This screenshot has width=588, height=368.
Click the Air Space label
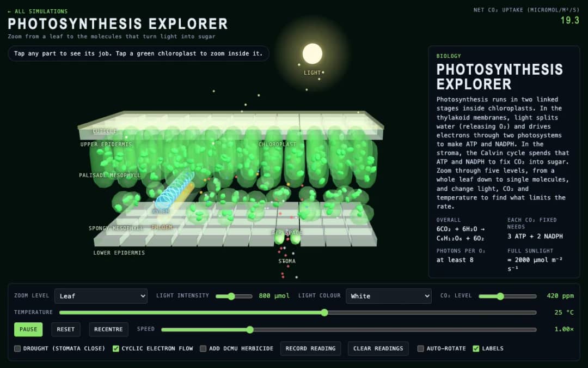click(287, 232)
